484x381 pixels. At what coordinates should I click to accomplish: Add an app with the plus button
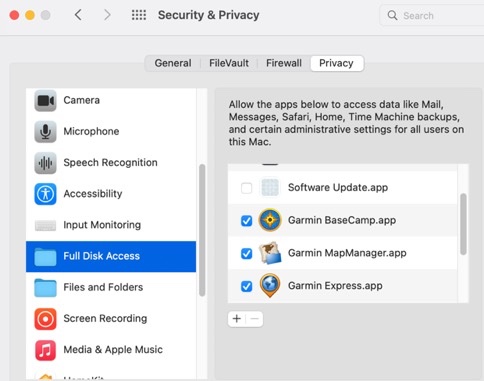pyautogui.click(x=237, y=319)
